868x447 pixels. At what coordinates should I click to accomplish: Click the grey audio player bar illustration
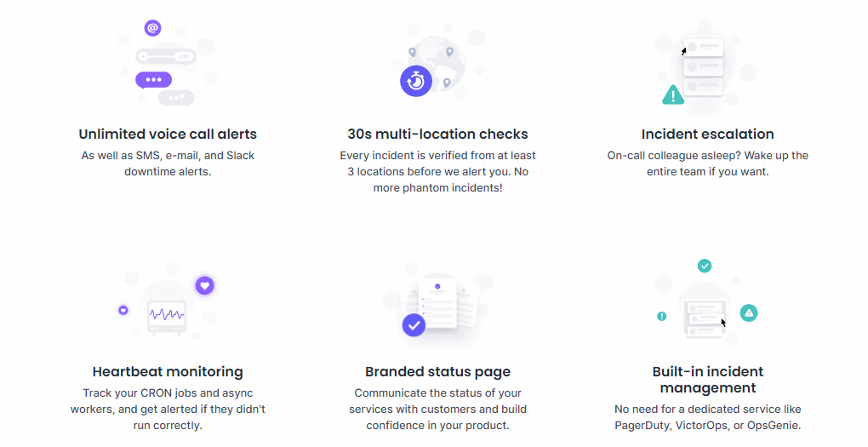pos(166,56)
